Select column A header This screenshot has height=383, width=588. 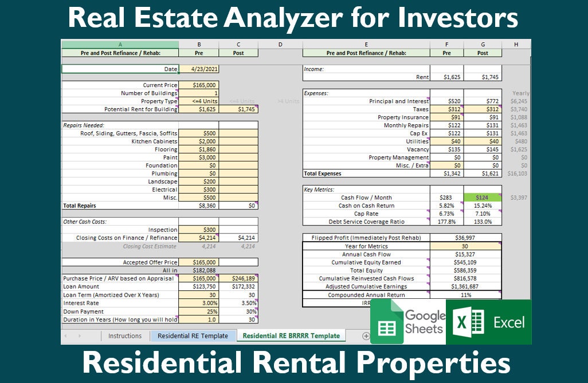coord(120,44)
